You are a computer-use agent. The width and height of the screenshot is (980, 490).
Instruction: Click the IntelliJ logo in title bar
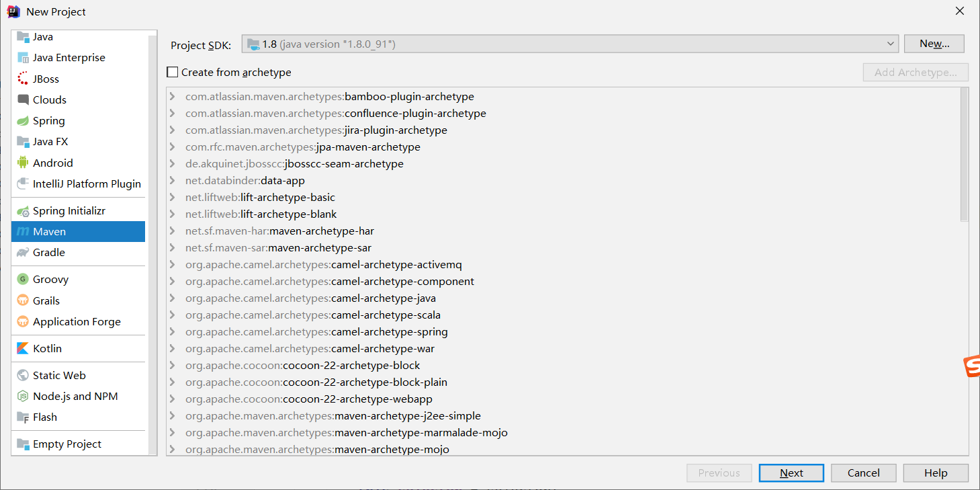13,11
